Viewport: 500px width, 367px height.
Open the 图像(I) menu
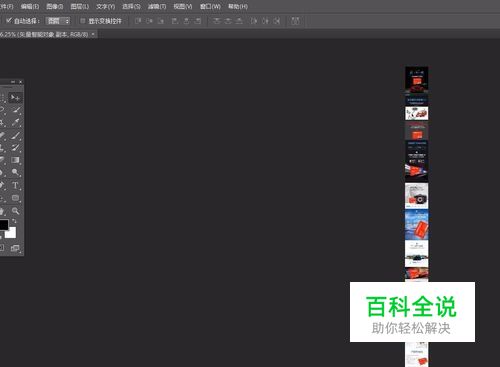55,6
